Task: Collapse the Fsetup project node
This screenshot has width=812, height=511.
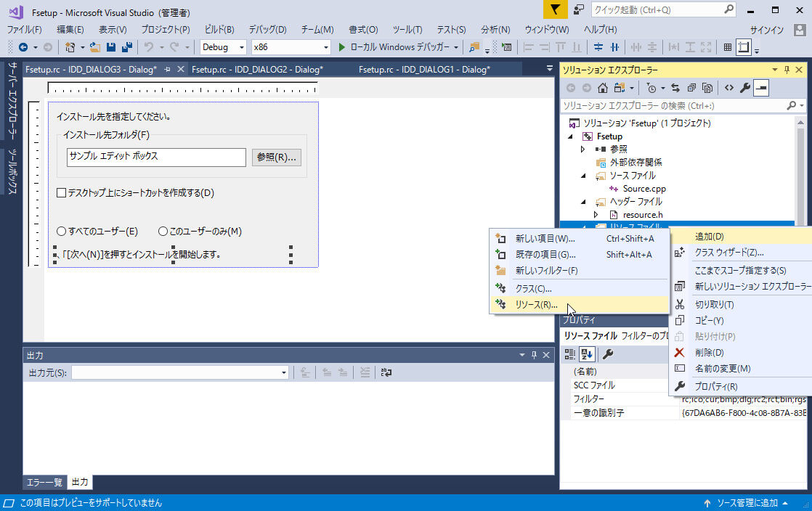Action: pyautogui.click(x=571, y=136)
